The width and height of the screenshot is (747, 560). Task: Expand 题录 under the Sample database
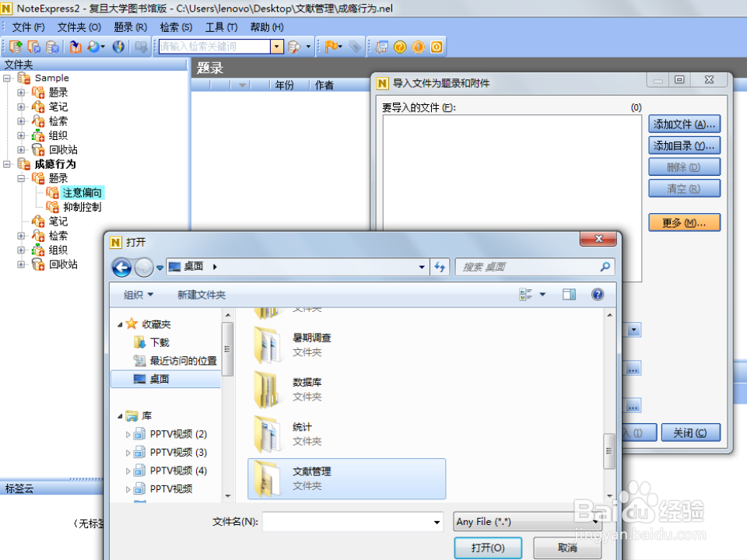coord(21,93)
